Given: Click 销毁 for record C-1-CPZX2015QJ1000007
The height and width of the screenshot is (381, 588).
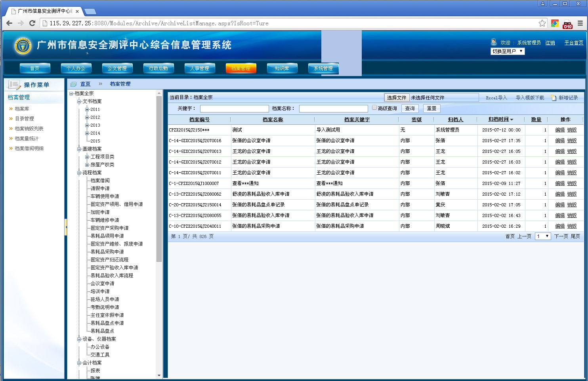Looking at the screenshot, I should tap(572, 183).
